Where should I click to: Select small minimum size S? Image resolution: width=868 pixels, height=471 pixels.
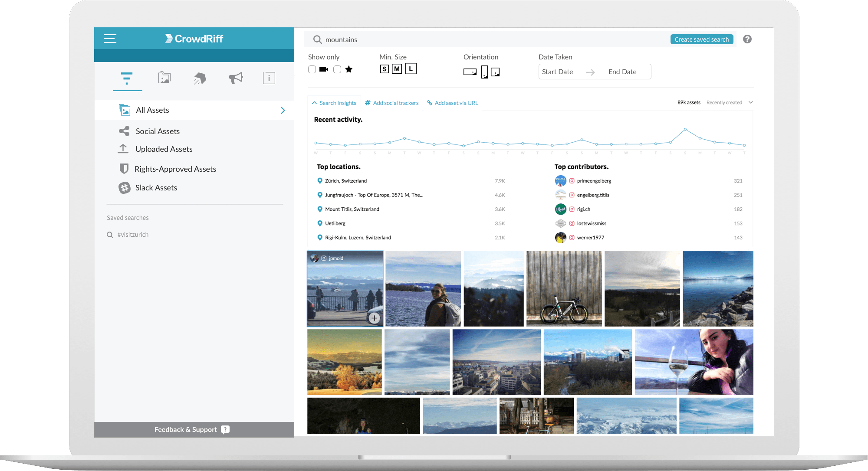(x=384, y=69)
